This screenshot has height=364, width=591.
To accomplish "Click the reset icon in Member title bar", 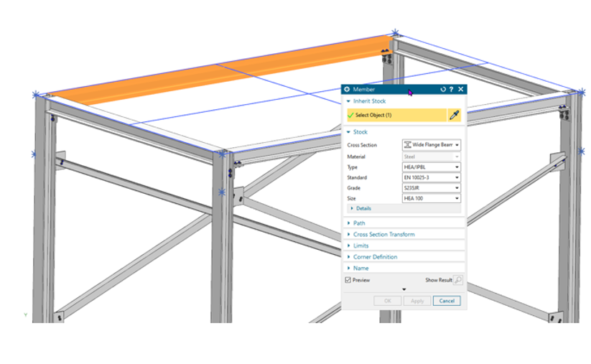I will (x=443, y=90).
